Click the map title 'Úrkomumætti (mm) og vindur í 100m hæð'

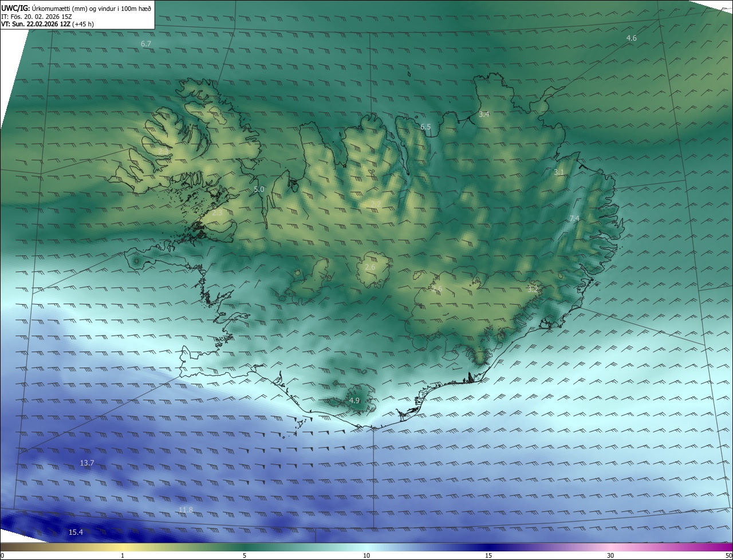(92, 9)
